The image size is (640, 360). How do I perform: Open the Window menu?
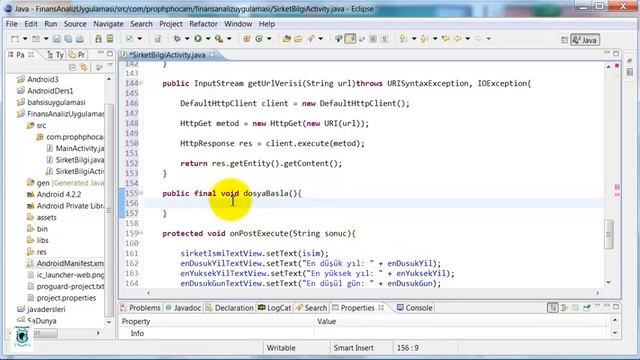238,24
